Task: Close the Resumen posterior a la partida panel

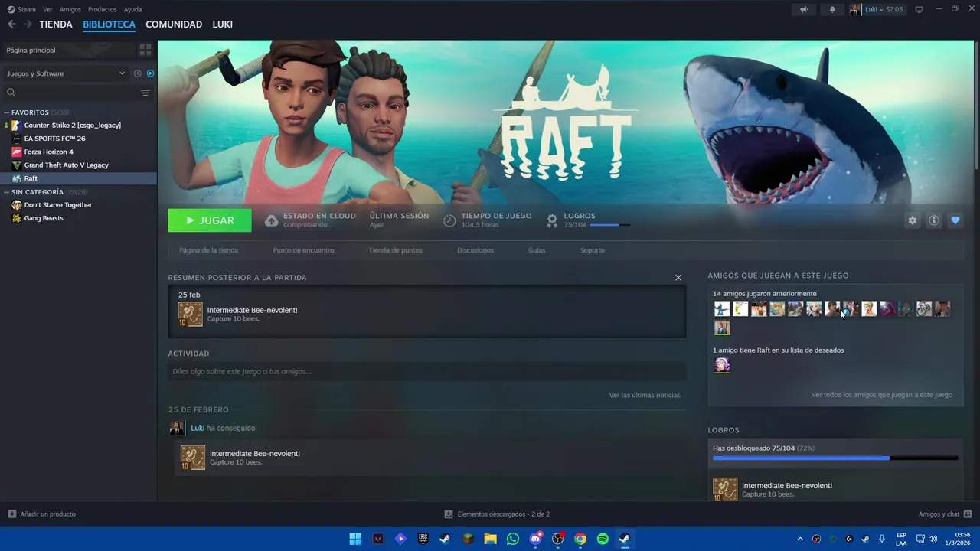Action: [x=678, y=277]
